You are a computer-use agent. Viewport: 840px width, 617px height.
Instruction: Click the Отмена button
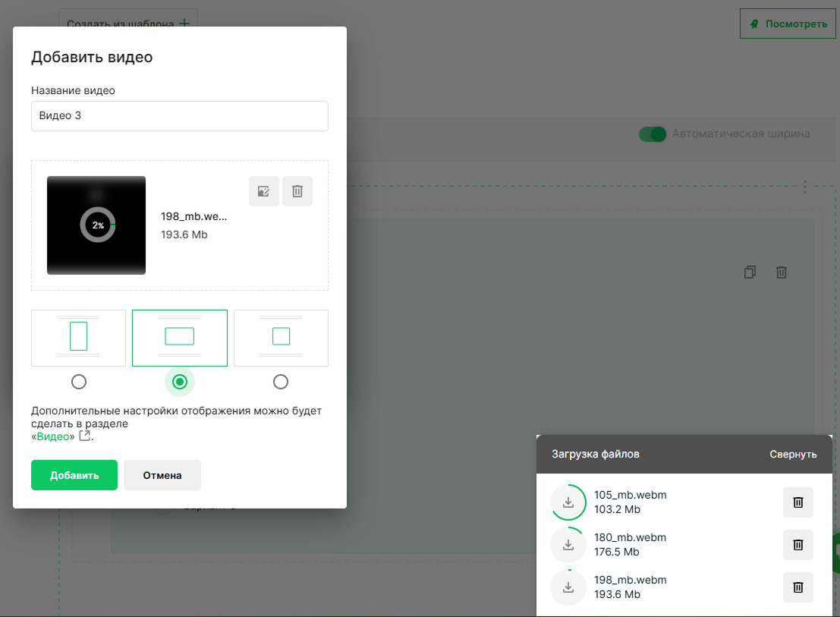[162, 475]
